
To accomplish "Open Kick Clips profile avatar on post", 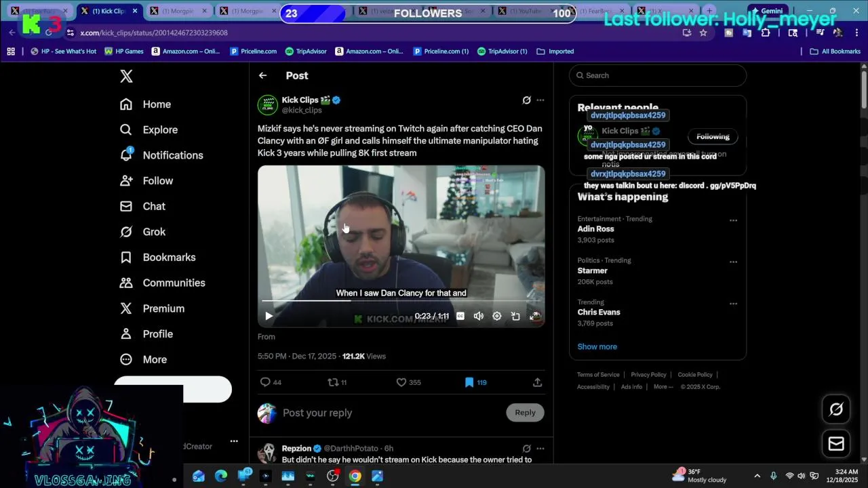I will pyautogui.click(x=268, y=105).
